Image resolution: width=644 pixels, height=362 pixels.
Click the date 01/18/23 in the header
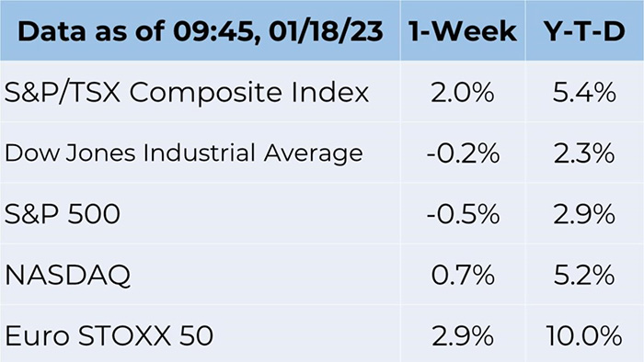(x=326, y=31)
